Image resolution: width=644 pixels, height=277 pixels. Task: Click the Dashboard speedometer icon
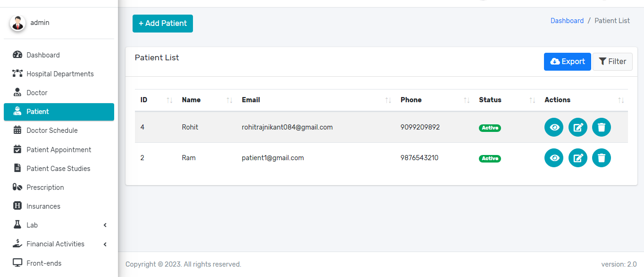(x=17, y=55)
